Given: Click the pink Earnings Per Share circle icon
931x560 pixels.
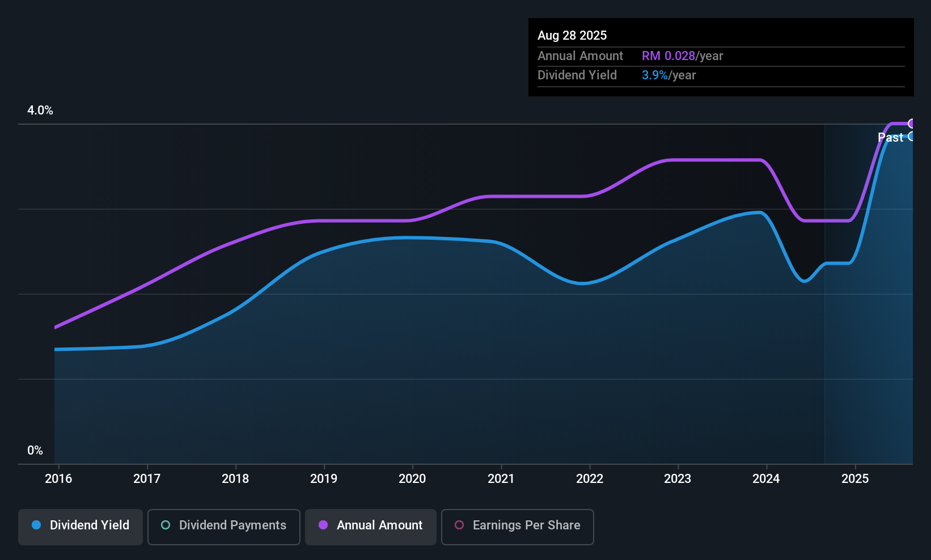Looking at the screenshot, I should click(x=459, y=525).
